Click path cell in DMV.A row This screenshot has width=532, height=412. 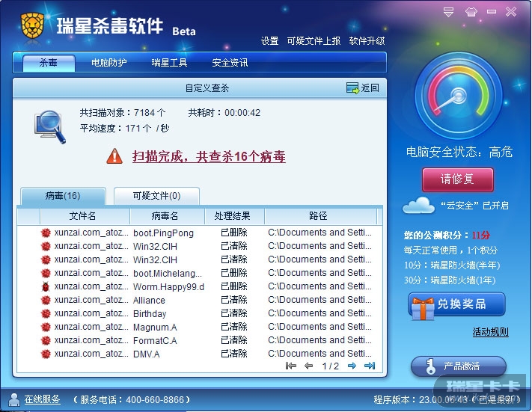[319, 354]
